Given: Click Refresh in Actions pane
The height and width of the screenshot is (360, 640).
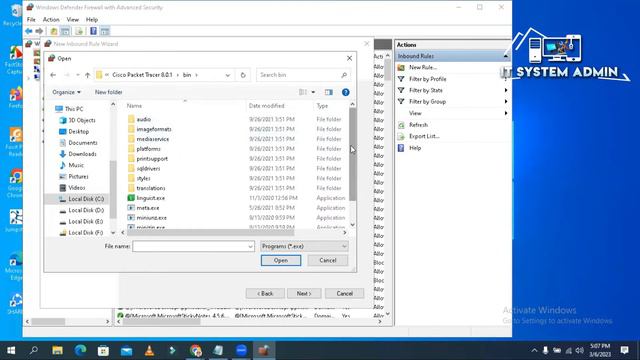Looking at the screenshot, I should pos(418,125).
